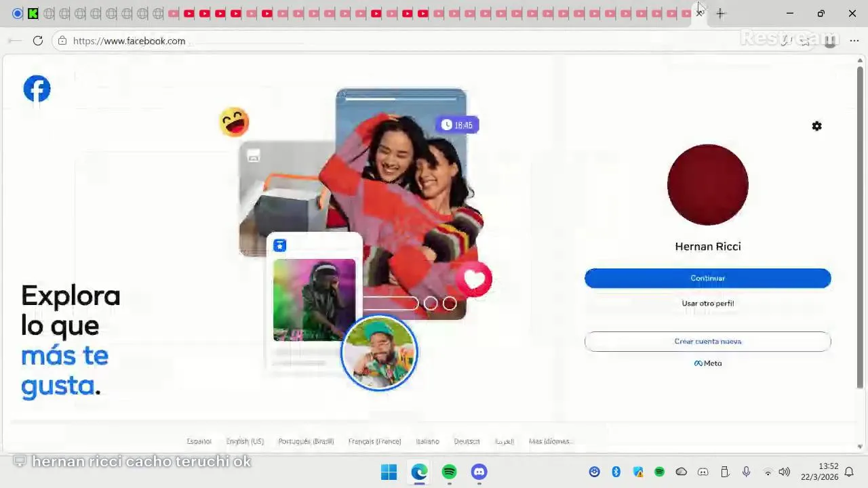Open the Wi-Fi network tray icon
This screenshot has height=488, width=868.
point(768,472)
